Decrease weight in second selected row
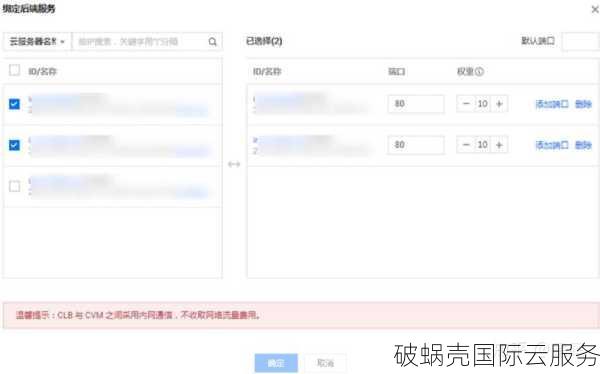This screenshot has height=374, width=600. point(466,145)
